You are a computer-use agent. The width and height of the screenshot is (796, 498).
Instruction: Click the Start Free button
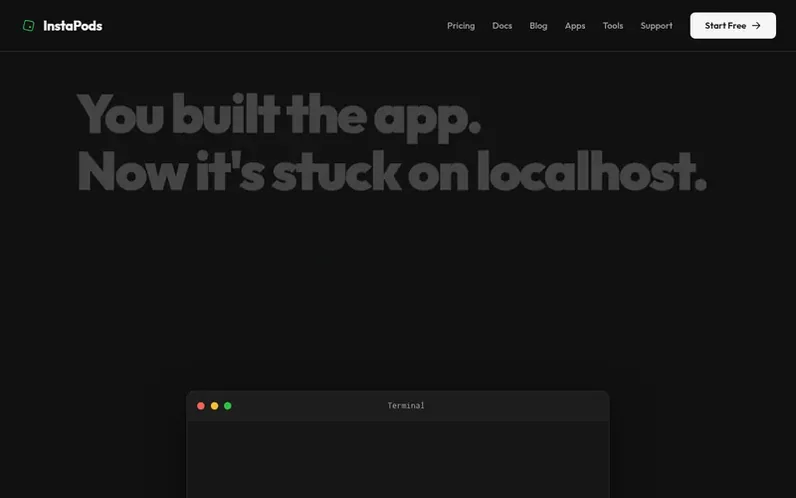(733, 25)
